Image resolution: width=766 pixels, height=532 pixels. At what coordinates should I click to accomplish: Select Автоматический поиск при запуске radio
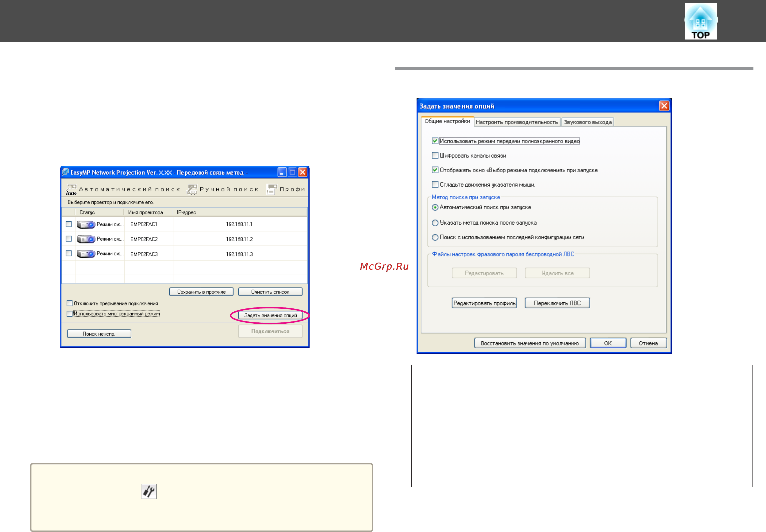(435, 207)
